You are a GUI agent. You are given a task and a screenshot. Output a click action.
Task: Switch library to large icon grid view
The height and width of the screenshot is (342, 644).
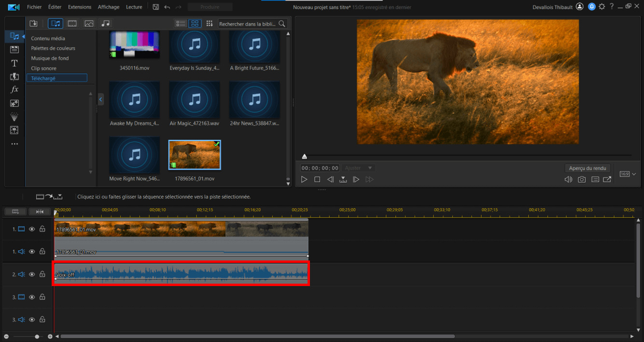click(x=195, y=23)
